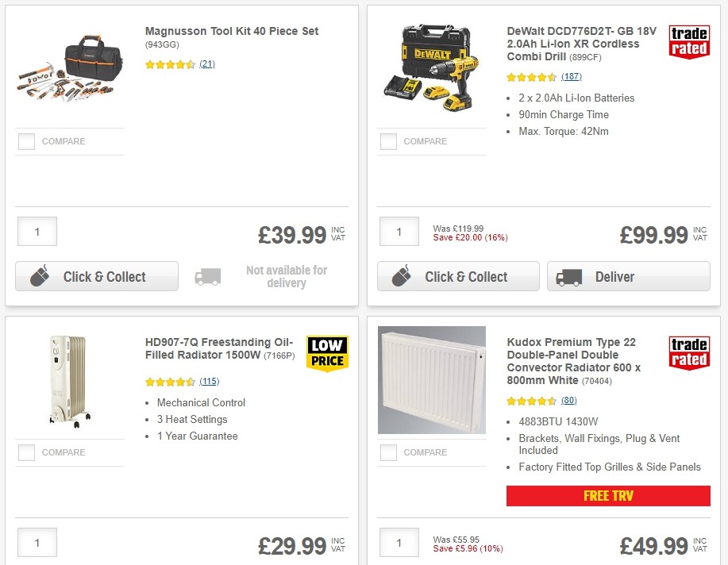Click the Trade Rated badge on Kudox radiator
Screen dimensions: 728x565
click(x=689, y=351)
